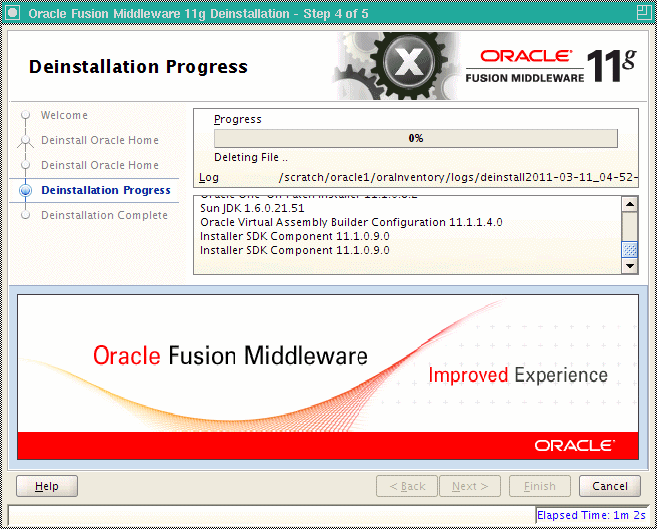Select the Deinstallation Complete step bullet
This screenshot has width=657, height=529.
tap(26, 215)
